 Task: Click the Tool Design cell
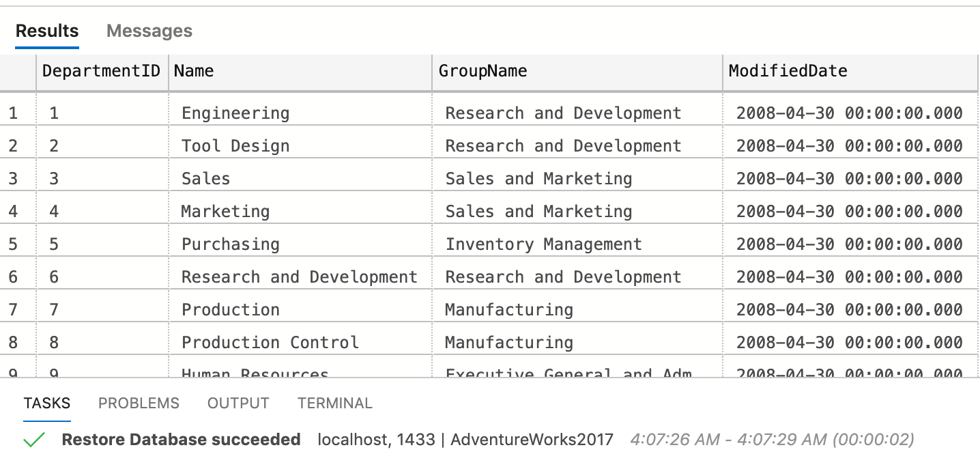pos(300,145)
